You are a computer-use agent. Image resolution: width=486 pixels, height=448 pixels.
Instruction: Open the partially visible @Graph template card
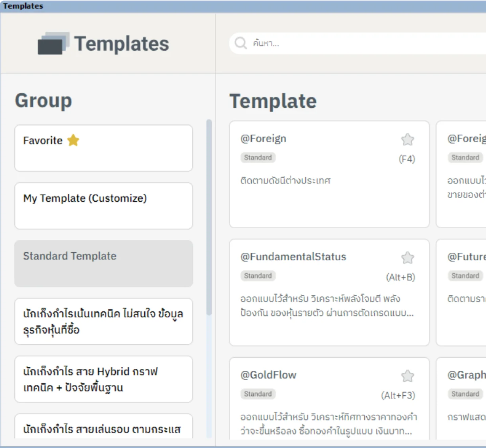(461, 398)
